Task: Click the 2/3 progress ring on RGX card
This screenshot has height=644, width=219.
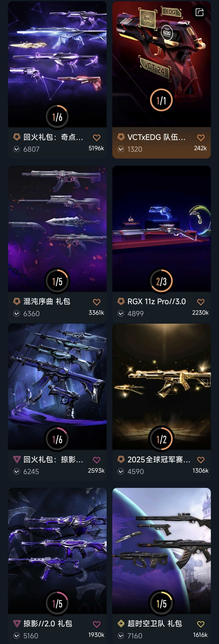Action: [161, 281]
